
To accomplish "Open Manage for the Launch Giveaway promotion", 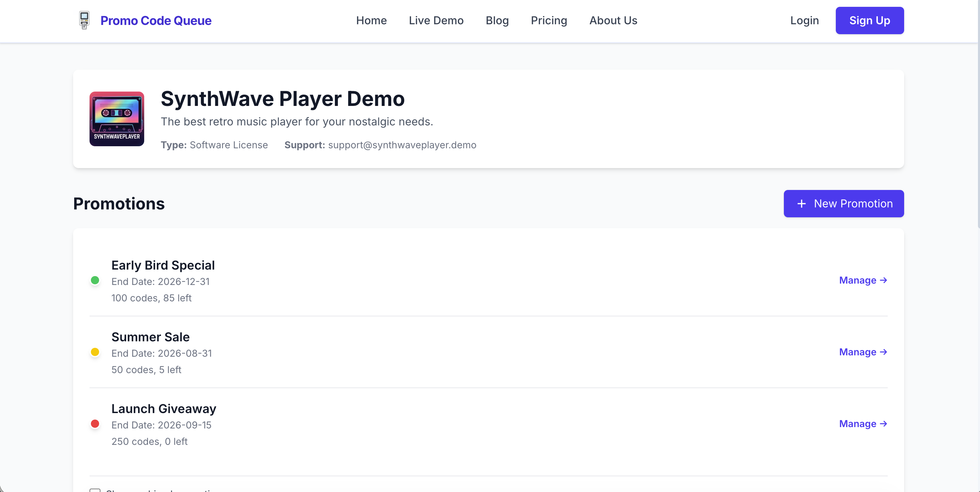I will click(x=862, y=424).
